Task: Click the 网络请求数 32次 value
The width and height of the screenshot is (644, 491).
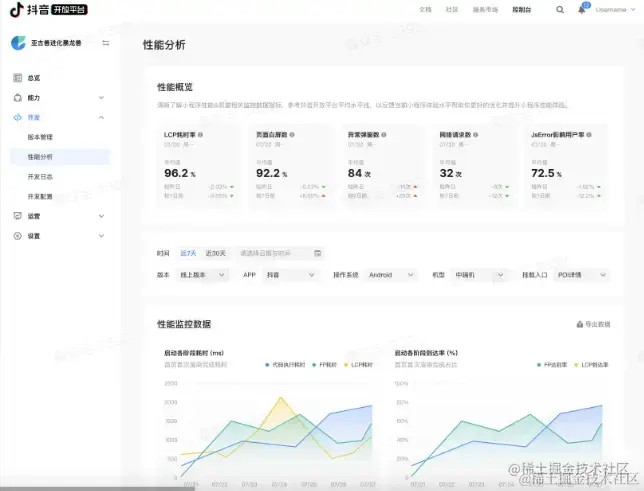Action: pos(451,173)
